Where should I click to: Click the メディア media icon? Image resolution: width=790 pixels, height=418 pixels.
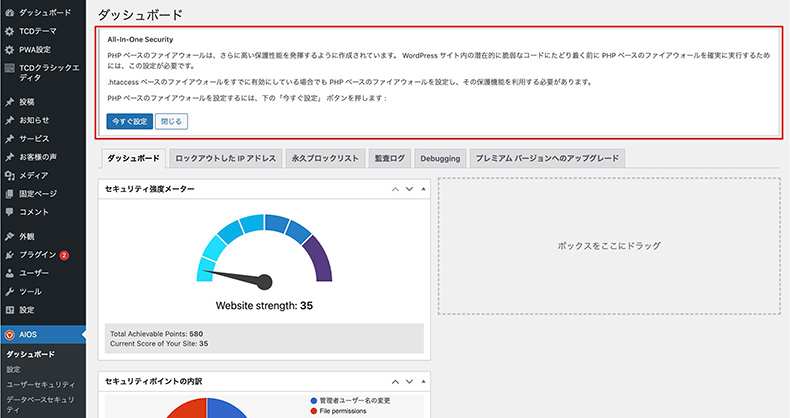pos(10,175)
